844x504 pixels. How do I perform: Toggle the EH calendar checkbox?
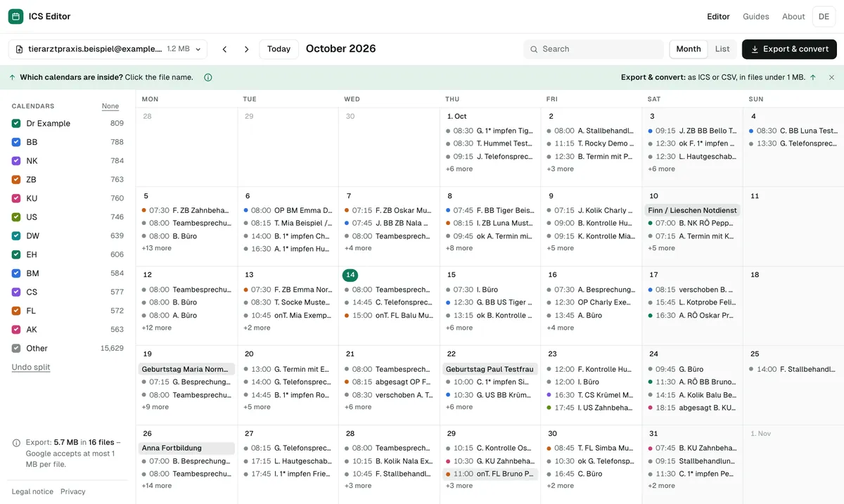click(16, 254)
